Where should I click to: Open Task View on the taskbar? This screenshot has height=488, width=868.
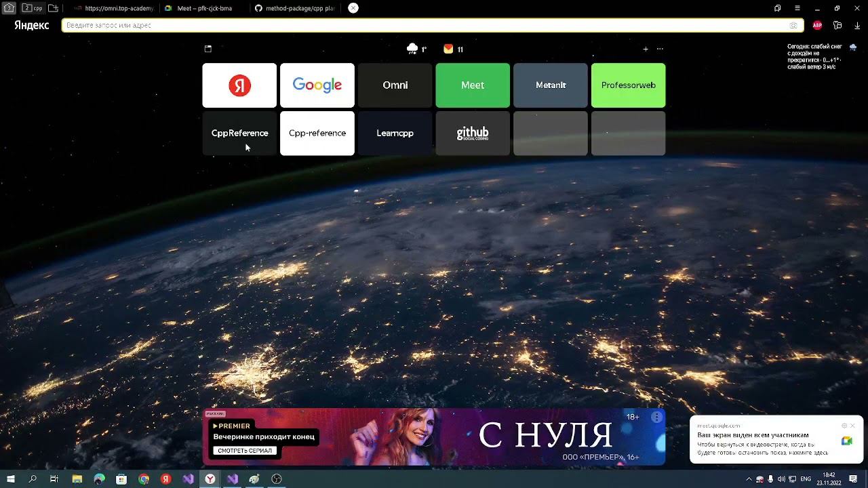pos(54,479)
